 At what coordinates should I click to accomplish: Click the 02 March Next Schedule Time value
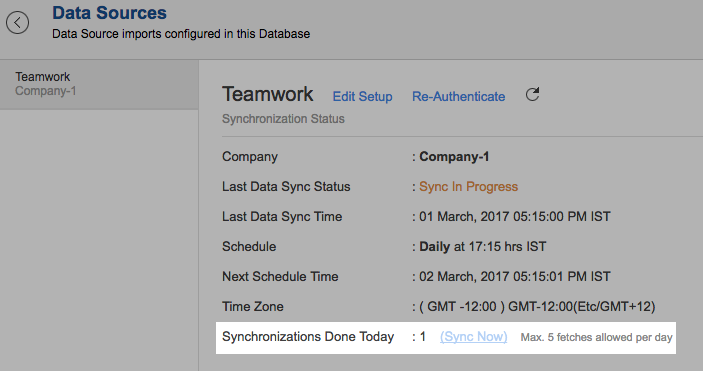coord(515,276)
